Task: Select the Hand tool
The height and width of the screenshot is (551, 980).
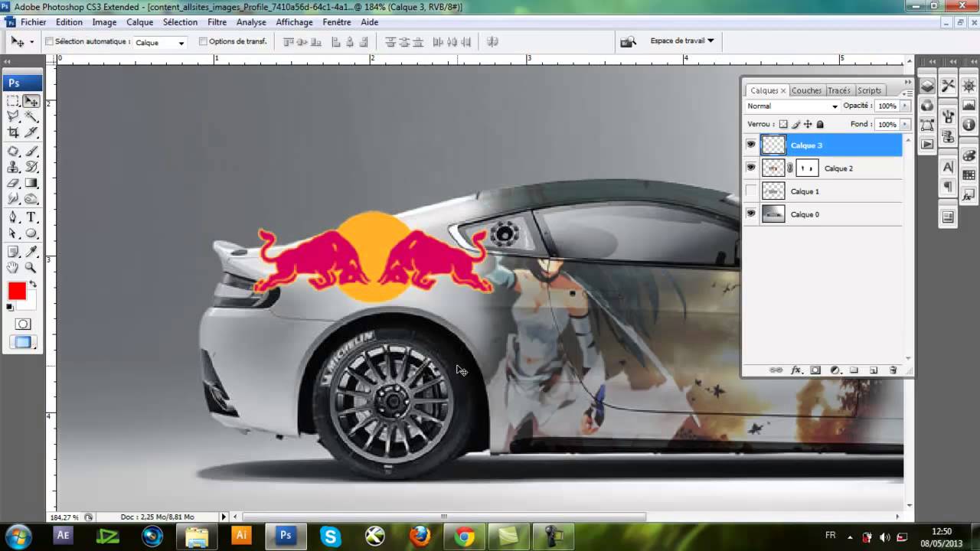Action: 13,268
